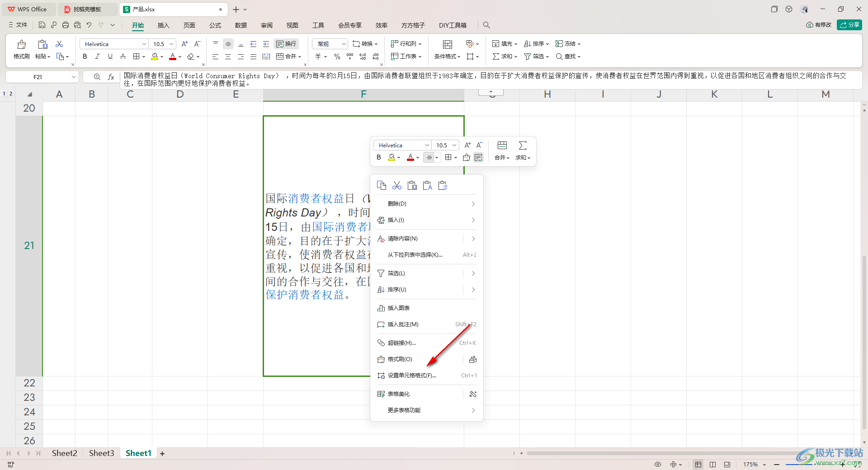Apply red font color in the mini toolbar

410,157
